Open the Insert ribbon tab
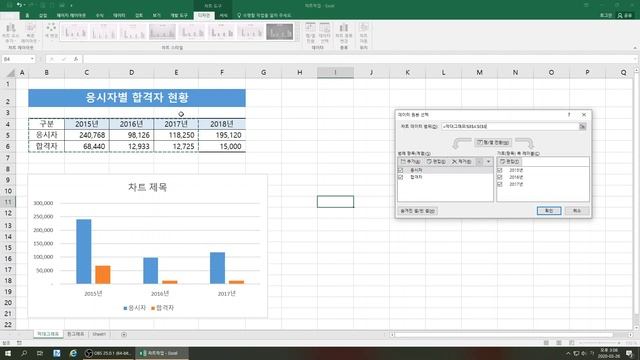The width and height of the screenshot is (640, 360). click(43, 15)
